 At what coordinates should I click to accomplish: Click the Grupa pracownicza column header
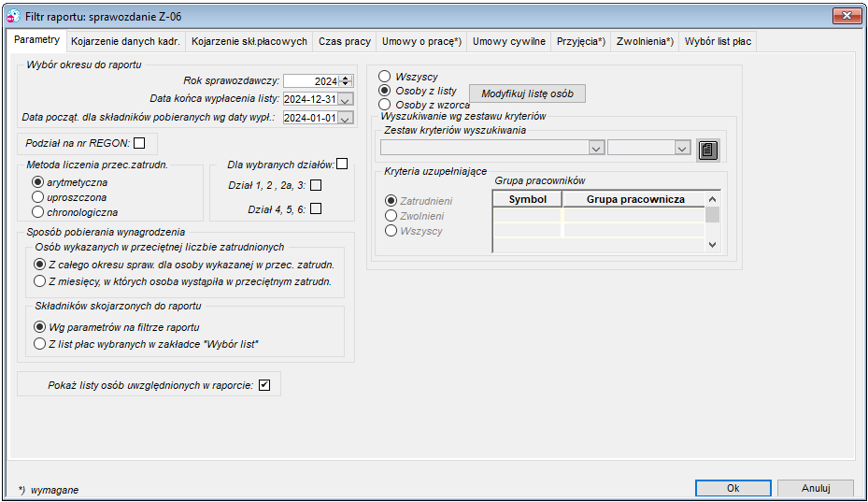click(635, 199)
